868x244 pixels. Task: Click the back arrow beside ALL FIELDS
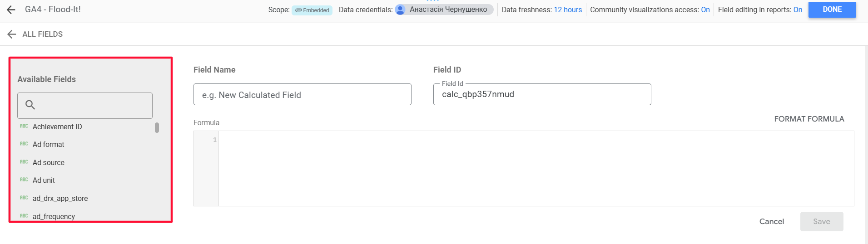[12, 34]
